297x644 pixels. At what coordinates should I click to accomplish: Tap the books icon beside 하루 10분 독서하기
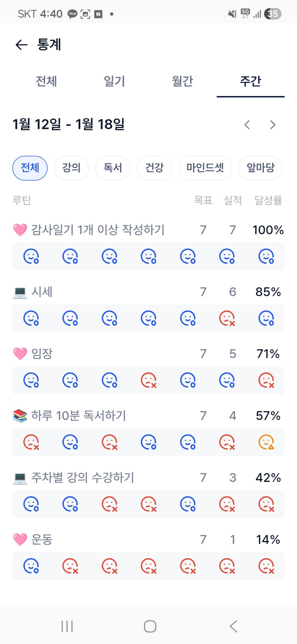coord(20,416)
